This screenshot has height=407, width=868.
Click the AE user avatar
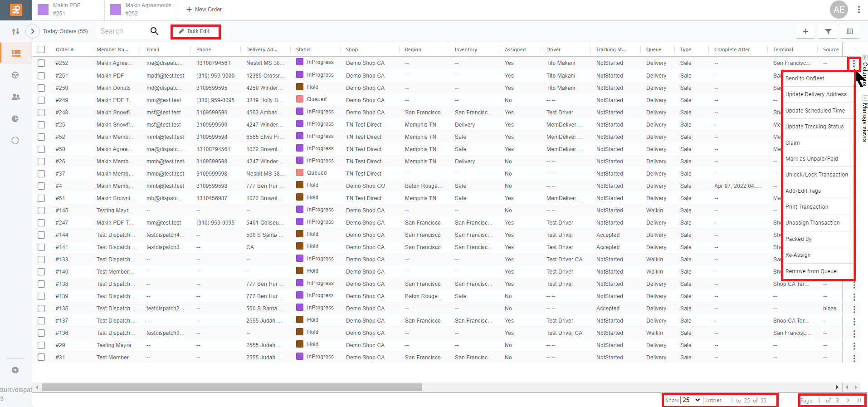[x=839, y=10]
